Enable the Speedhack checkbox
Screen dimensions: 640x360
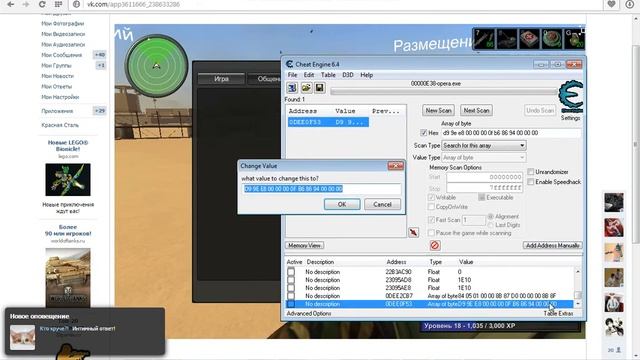531,182
